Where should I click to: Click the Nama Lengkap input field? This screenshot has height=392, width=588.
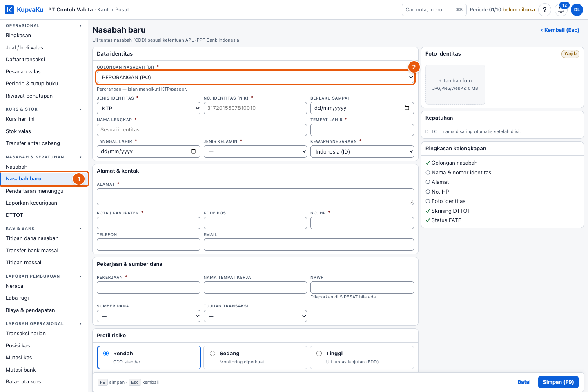(202, 130)
